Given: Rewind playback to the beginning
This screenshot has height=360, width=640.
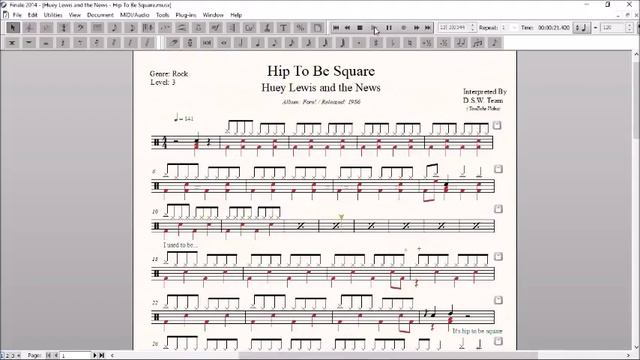Looking at the screenshot, I should point(336,28).
